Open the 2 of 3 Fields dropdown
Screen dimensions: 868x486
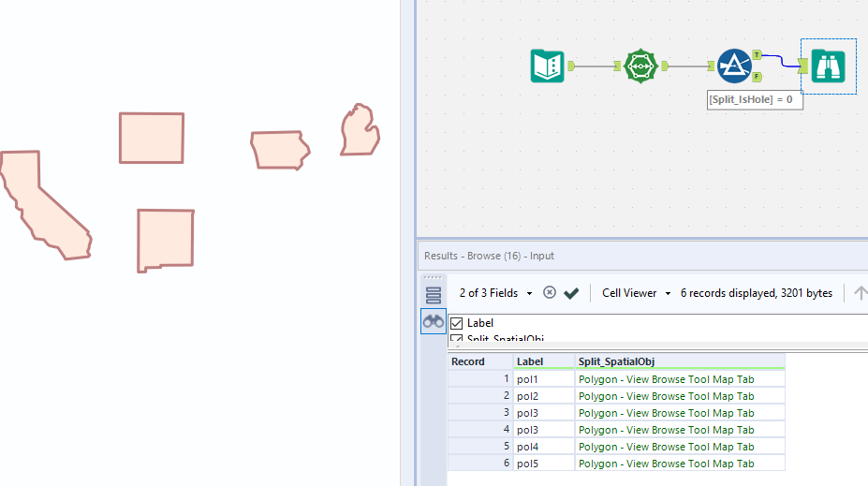[x=495, y=293]
